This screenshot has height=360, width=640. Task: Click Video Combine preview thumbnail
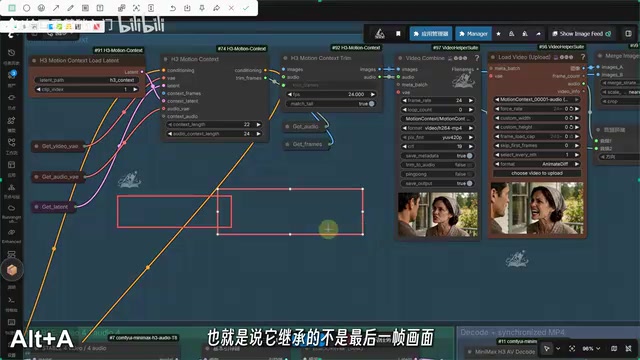[438, 214]
